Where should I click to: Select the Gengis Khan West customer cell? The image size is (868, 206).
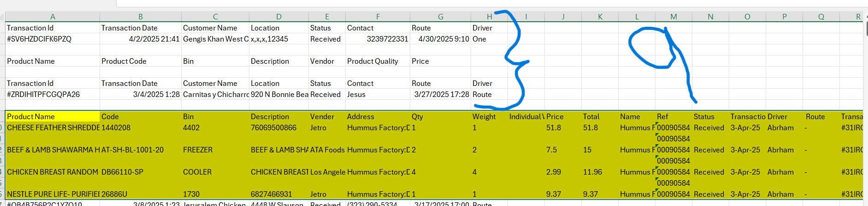215,39
